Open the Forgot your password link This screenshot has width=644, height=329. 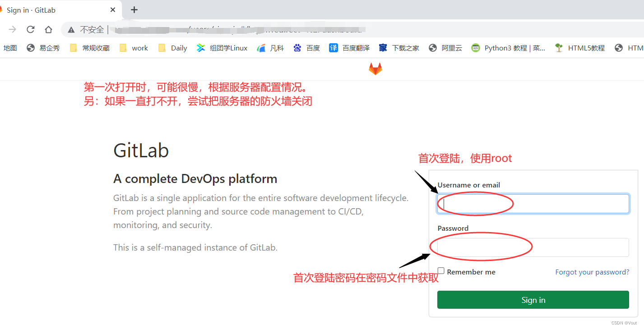point(592,272)
